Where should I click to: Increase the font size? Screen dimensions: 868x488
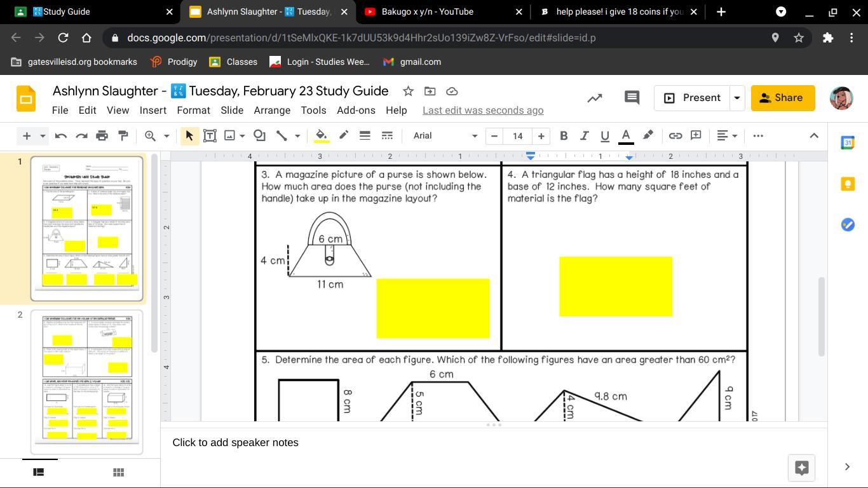click(541, 135)
